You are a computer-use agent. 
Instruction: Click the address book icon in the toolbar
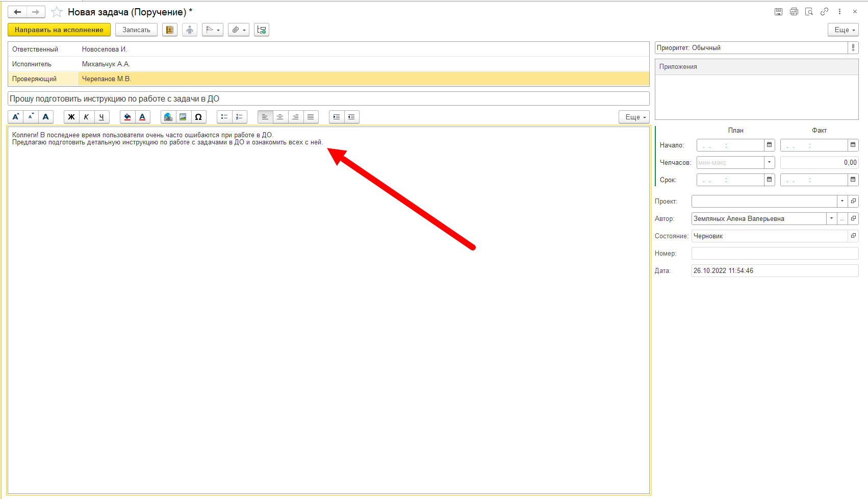click(x=170, y=30)
